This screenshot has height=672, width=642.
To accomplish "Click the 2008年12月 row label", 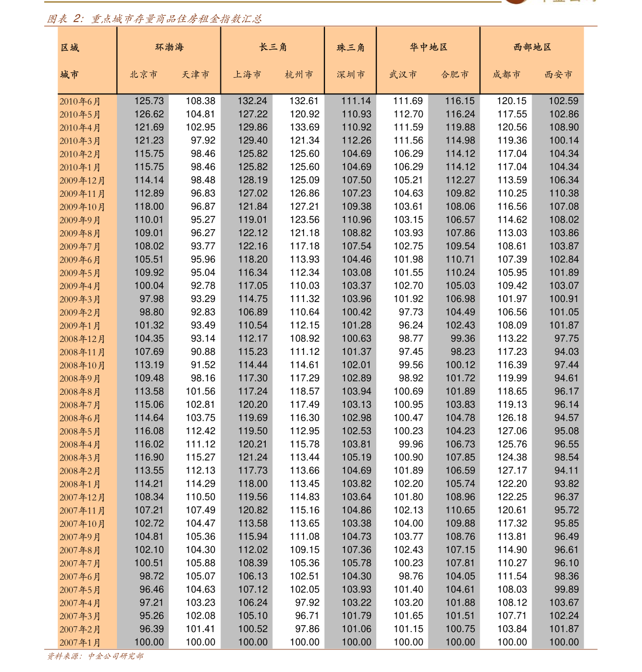I will 82,339.
